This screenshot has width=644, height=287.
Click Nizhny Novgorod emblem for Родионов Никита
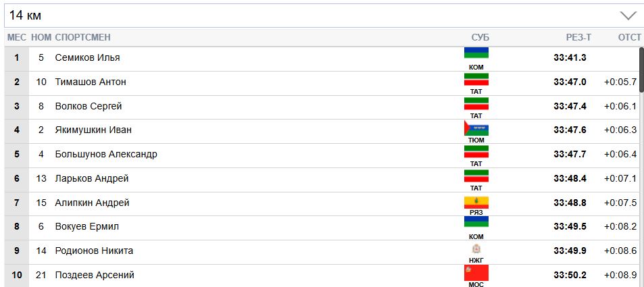[476, 249]
